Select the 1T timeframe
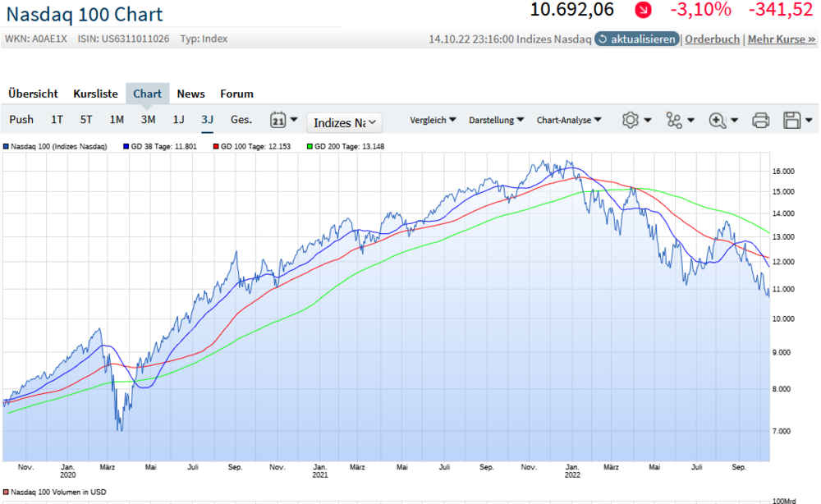 (57, 119)
